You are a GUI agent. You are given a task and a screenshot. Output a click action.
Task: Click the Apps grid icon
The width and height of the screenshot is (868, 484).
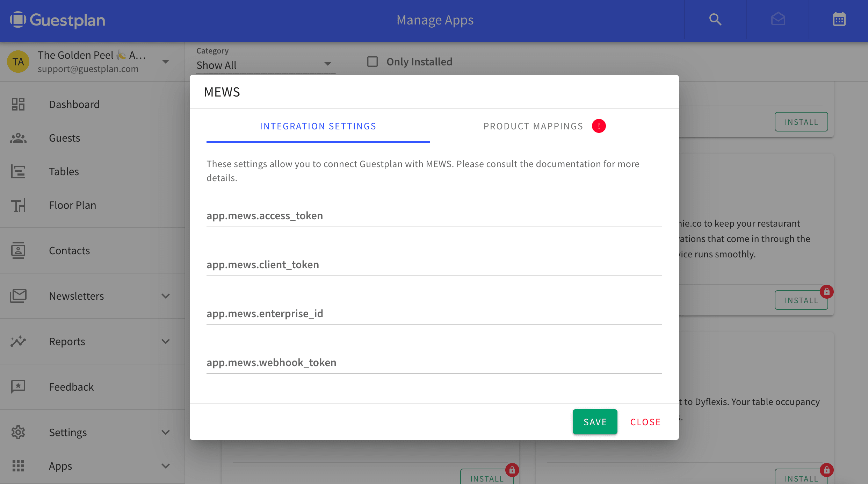[x=18, y=466]
